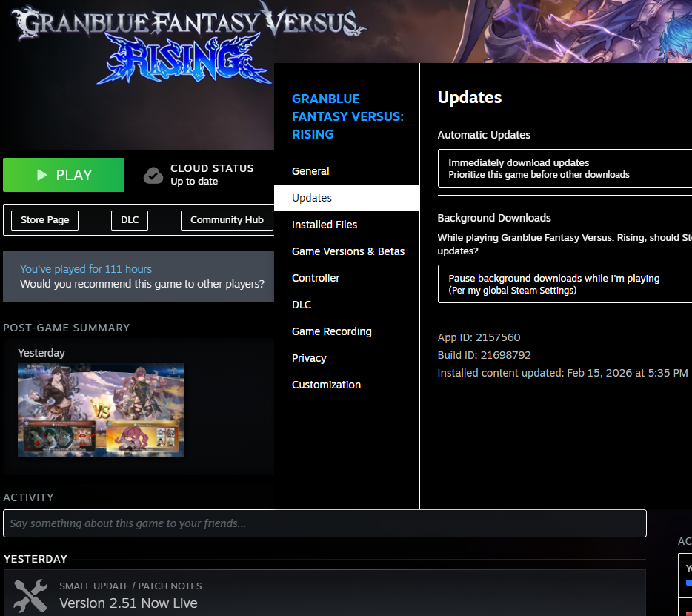This screenshot has height=616, width=692.
Task: Open the Background Downloads dropdown
Action: [565, 284]
